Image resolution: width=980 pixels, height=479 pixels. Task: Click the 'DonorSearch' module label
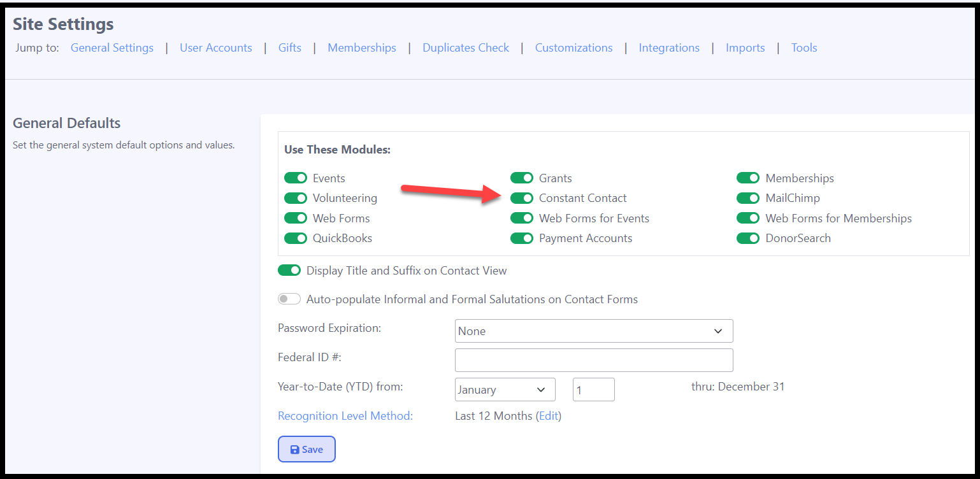(798, 238)
